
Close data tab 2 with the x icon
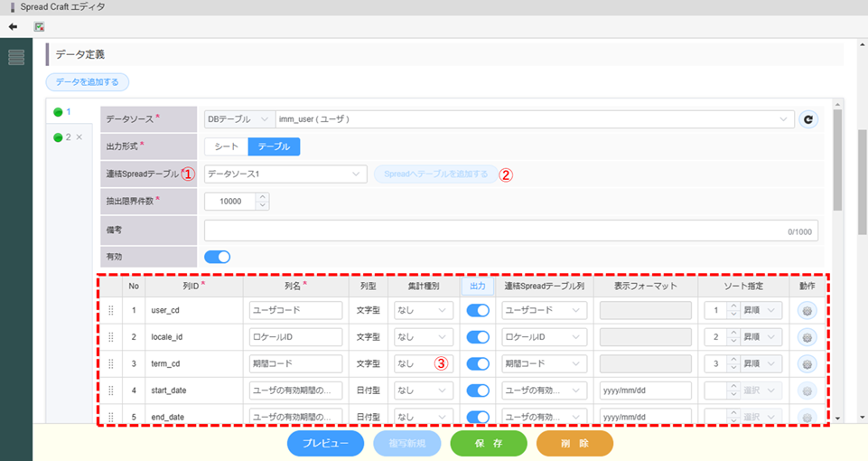tap(79, 137)
